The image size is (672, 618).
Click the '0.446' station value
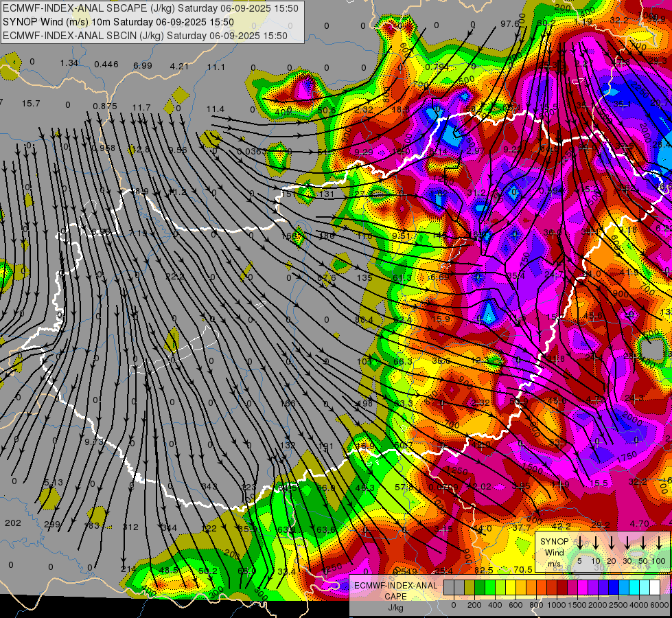(106, 65)
